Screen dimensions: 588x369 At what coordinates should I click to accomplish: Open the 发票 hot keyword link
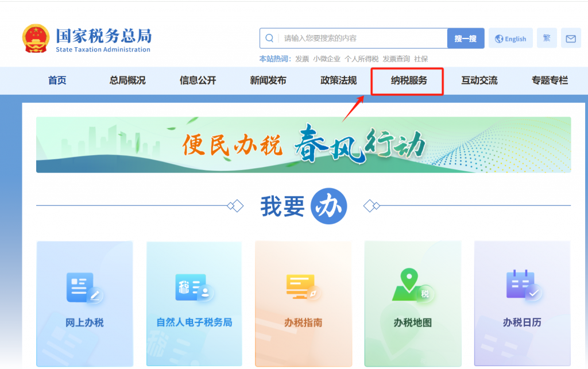301,59
